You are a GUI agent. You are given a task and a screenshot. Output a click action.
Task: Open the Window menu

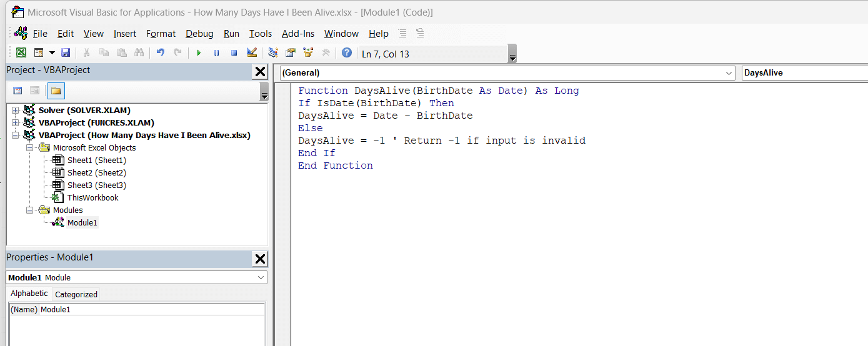pyautogui.click(x=341, y=34)
